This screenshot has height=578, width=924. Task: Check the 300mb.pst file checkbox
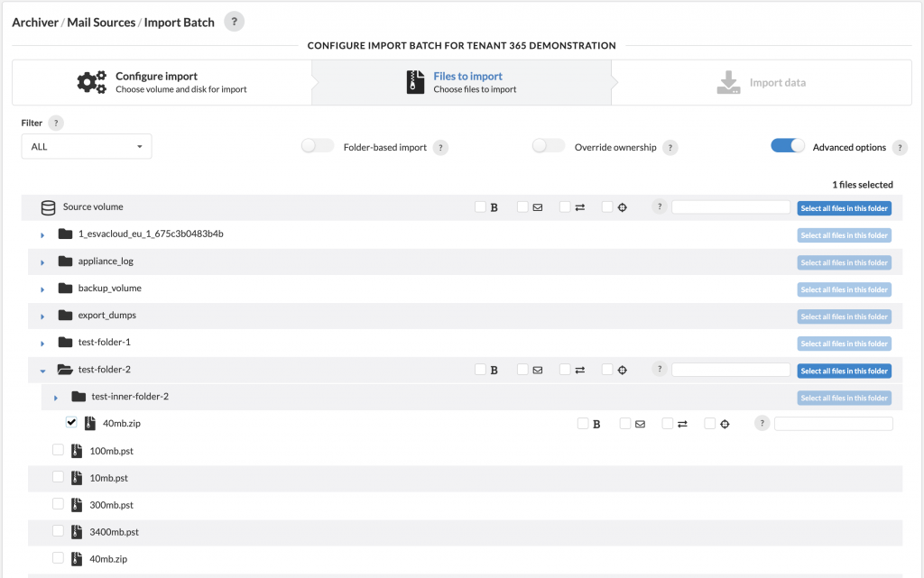click(x=58, y=504)
